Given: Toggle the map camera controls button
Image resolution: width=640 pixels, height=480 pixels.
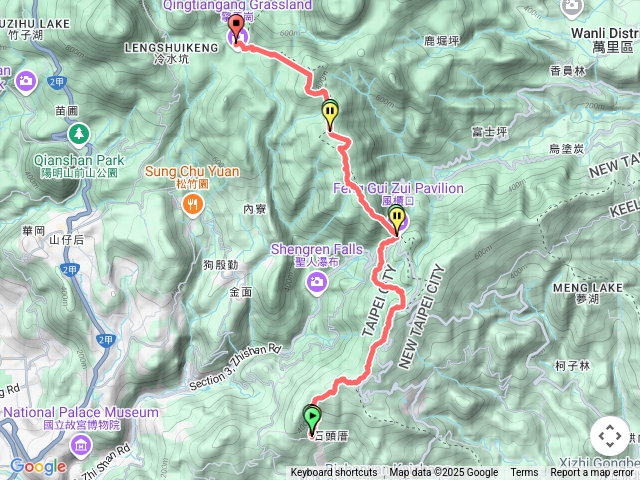Looking at the screenshot, I should [610, 436].
